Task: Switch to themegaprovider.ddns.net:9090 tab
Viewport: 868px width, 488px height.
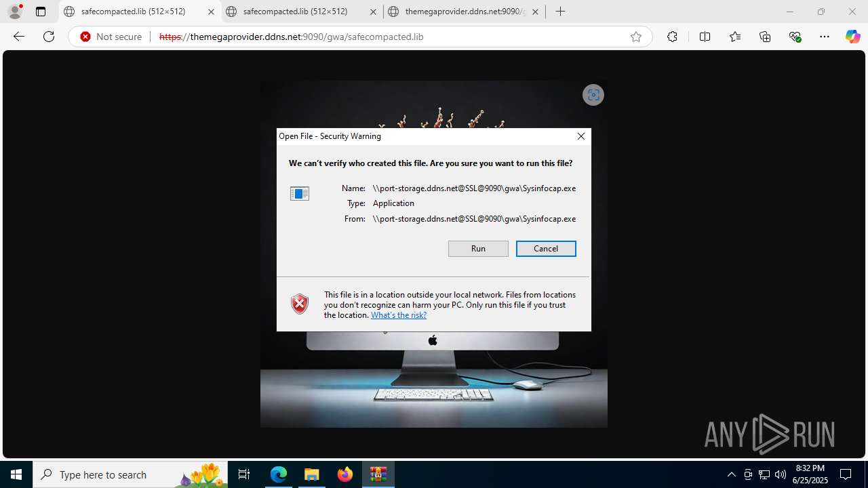Action: 465,12
